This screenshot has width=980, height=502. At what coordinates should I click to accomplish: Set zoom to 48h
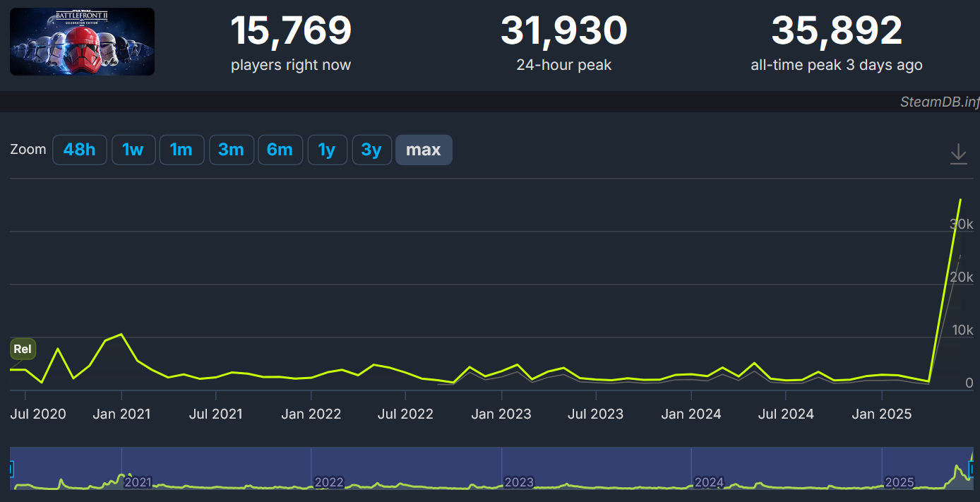(x=79, y=150)
